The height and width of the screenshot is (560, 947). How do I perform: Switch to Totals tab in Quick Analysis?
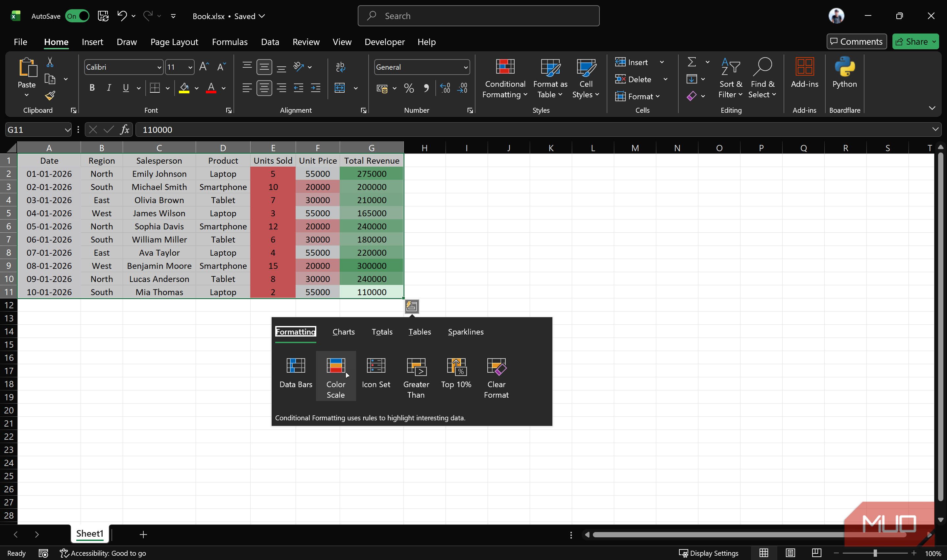tap(382, 332)
